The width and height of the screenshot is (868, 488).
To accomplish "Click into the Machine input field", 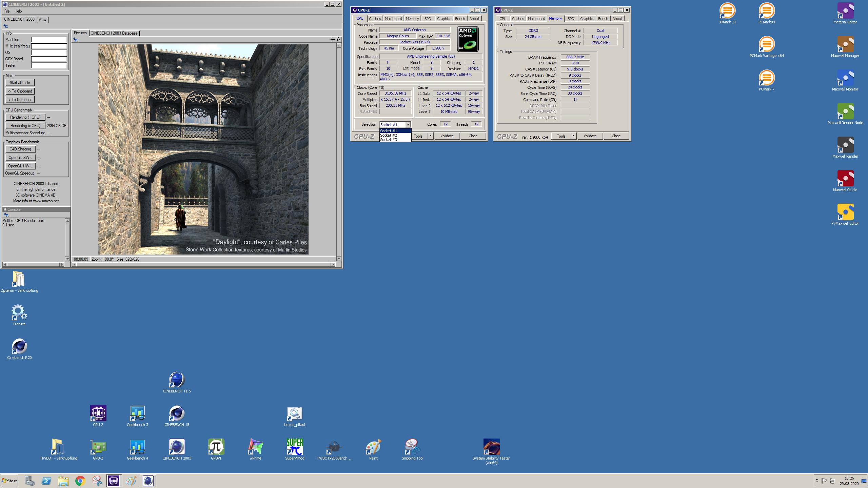I will 49,40.
